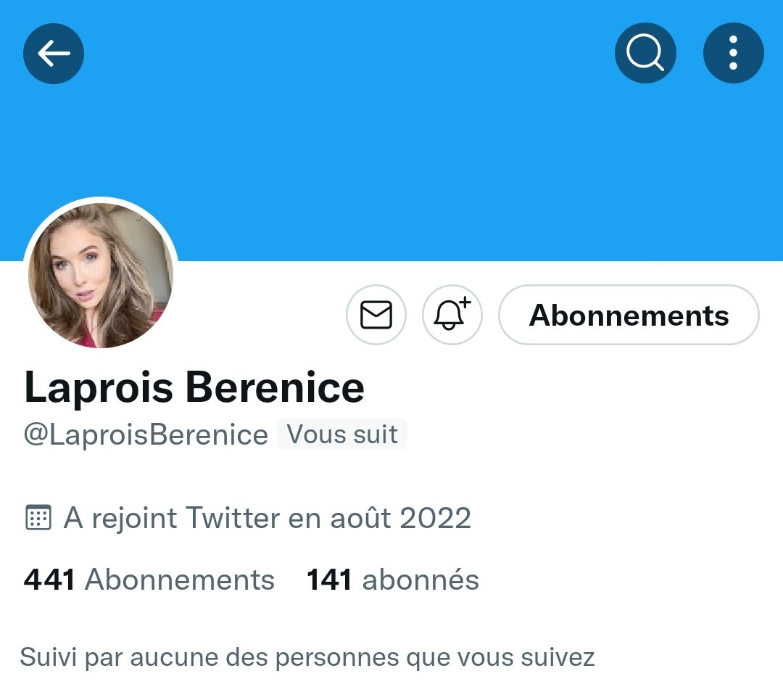The image size is (783, 700).
Task: Enable notifications with the bell icon
Action: [452, 315]
